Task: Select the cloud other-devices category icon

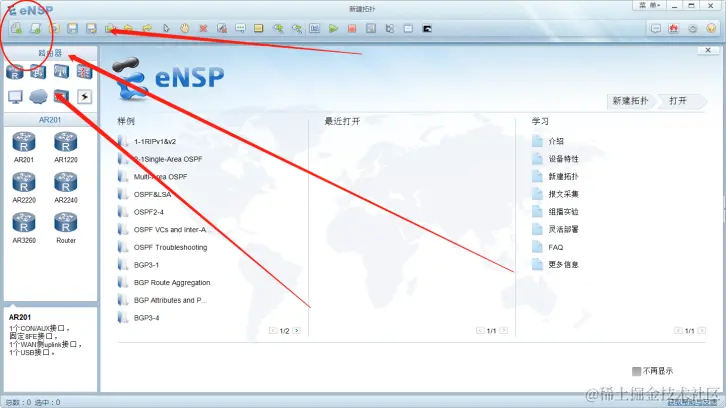Action: point(38,97)
